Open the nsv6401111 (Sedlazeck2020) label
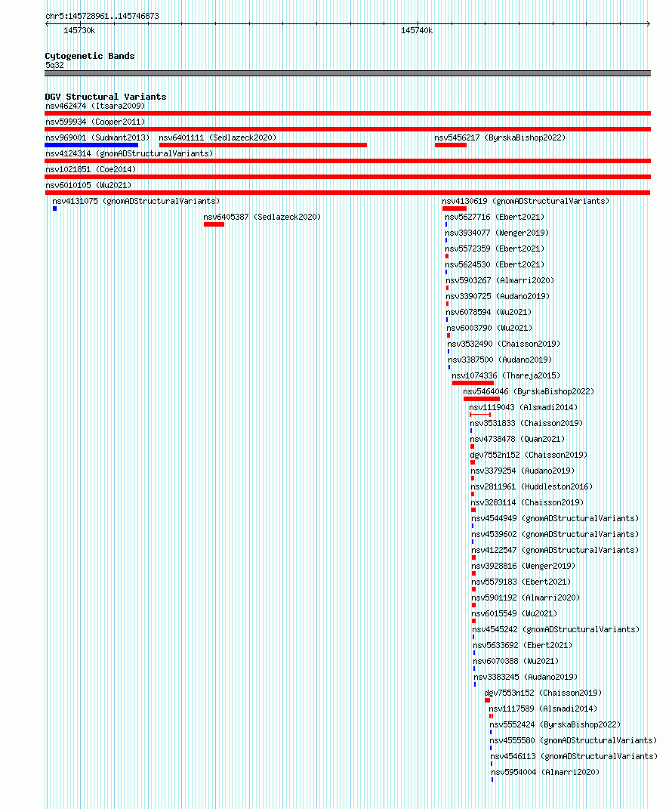The height and width of the screenshot is (809, 672). pos(217,137)
